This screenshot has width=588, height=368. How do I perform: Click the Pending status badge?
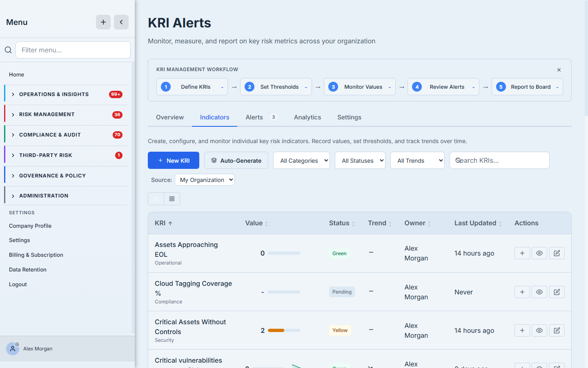342,292
